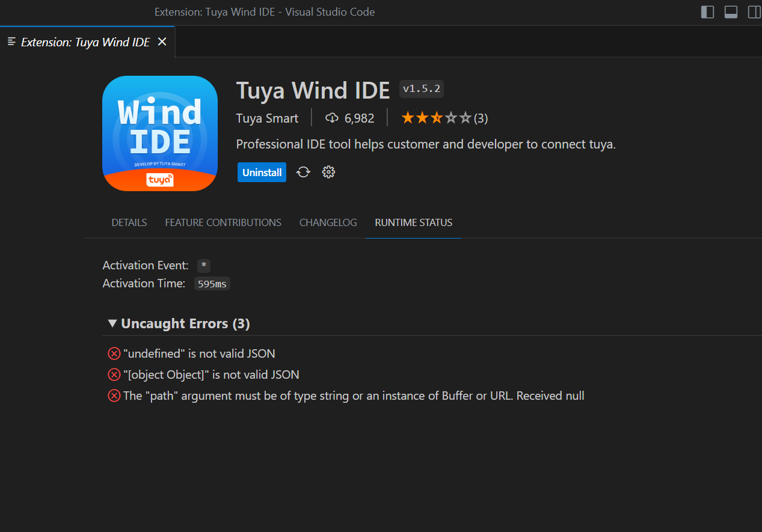Click the 595ms activation time value
The image size is (762, 532).
point(212,284)
